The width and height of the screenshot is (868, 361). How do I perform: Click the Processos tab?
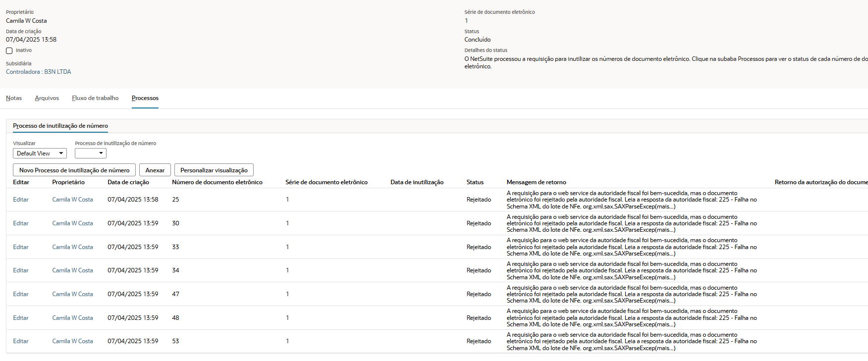pyautogui.click(x=145, y=98)
